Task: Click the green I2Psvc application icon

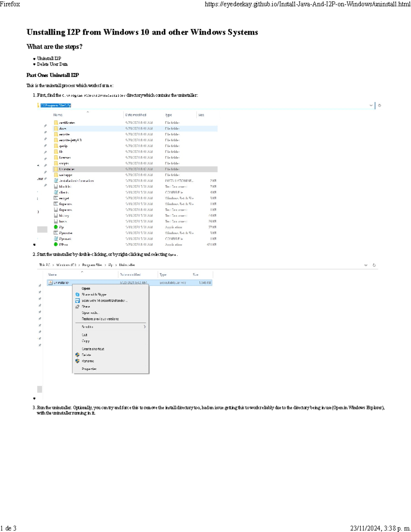Action: tap(56, 245)
